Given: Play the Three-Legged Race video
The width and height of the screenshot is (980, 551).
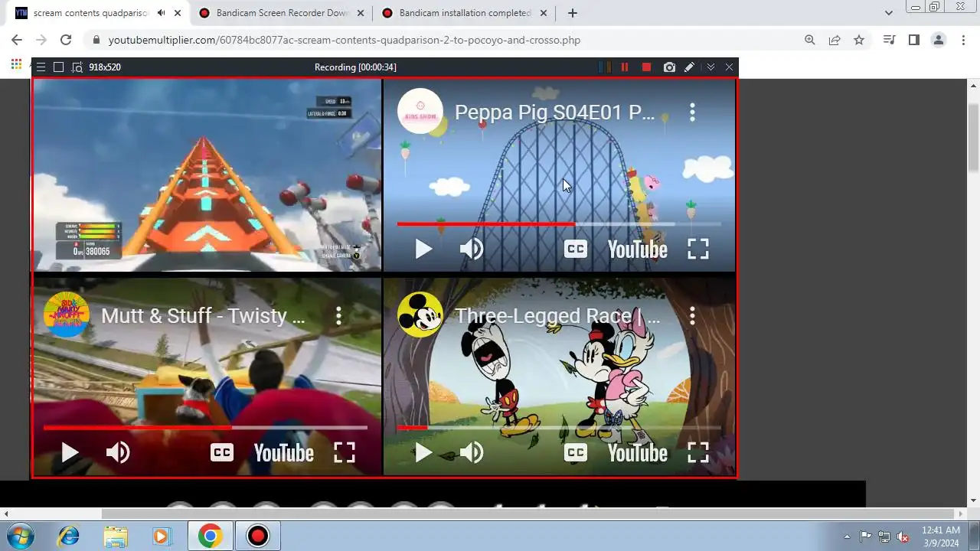Looking at the screenshot, I should (423, 452).
